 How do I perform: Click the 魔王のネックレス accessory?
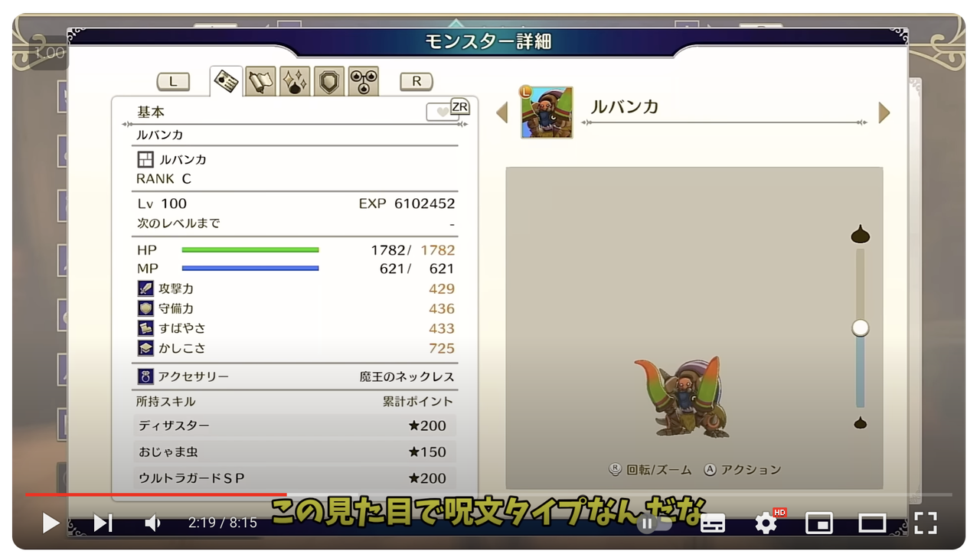point(407,376)
